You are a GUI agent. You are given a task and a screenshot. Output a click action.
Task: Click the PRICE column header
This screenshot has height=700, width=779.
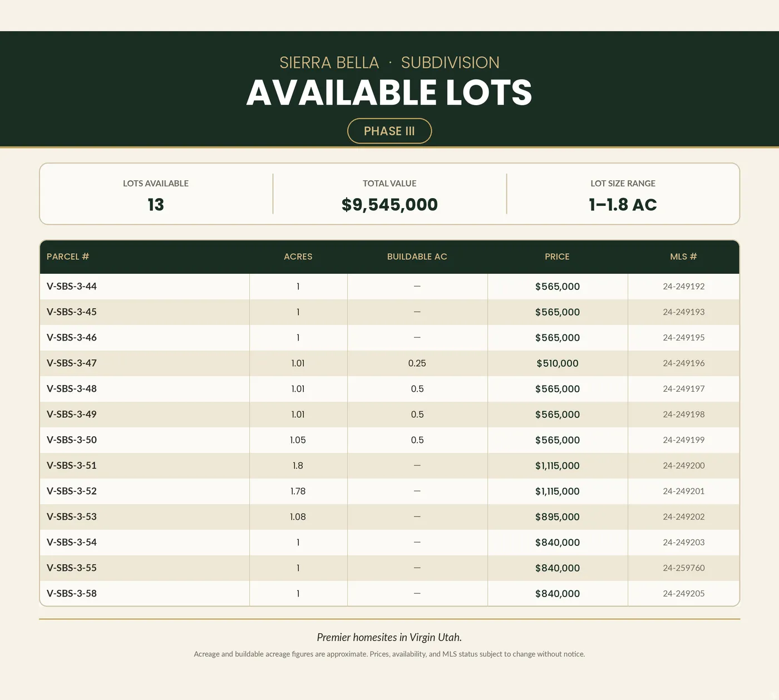pos(557,257)
